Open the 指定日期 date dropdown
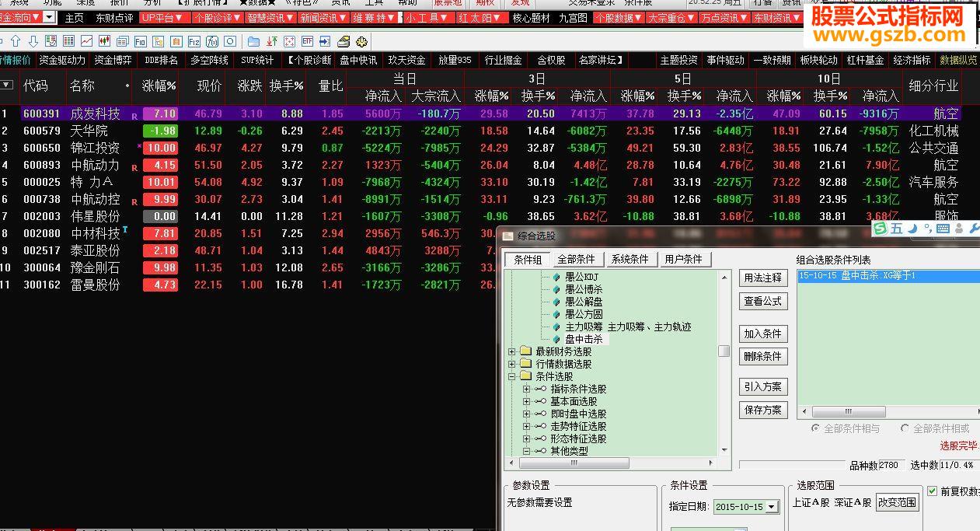The width and height of the screenshot is (980, 531). click(771, 507)
